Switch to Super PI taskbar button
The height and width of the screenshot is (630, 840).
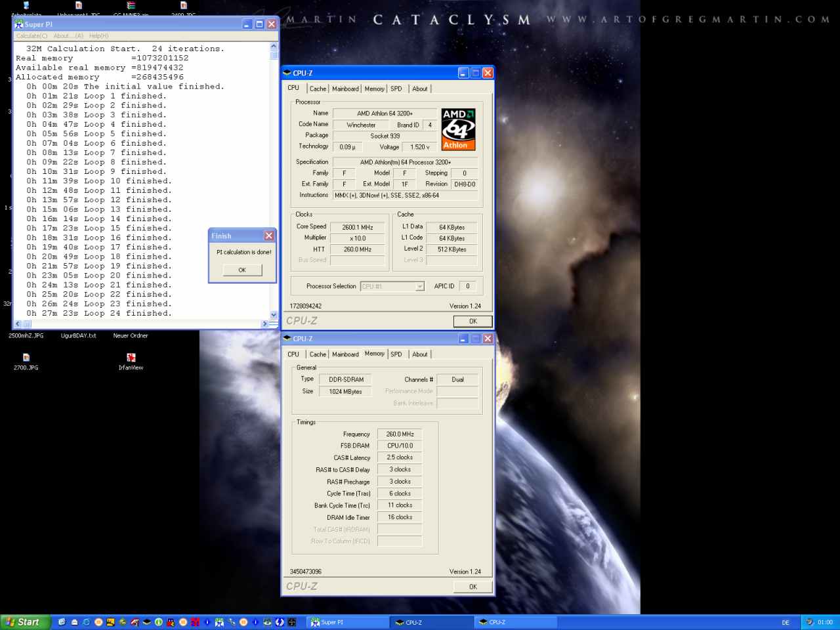[348, 622]
